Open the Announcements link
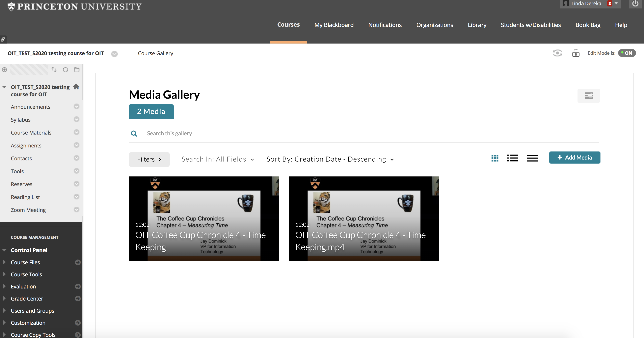The width and height of the screenshot is (644, 338). [x=30, y=107]
